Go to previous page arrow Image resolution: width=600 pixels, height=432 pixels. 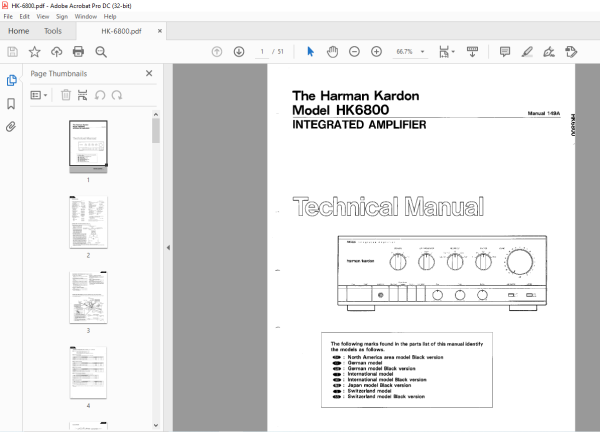[217, 52]
